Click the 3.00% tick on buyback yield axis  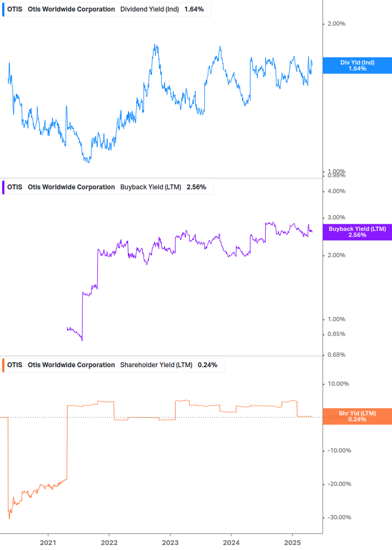point(336,217)
